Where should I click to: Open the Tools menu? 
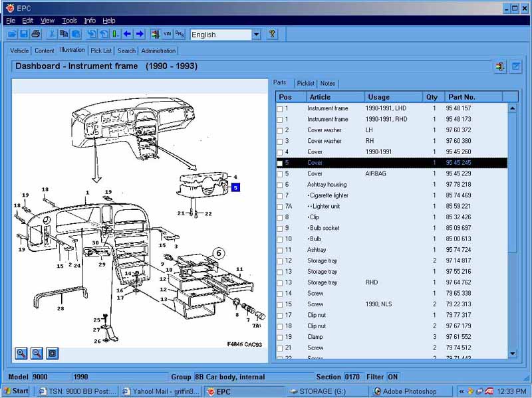(69, 21)
